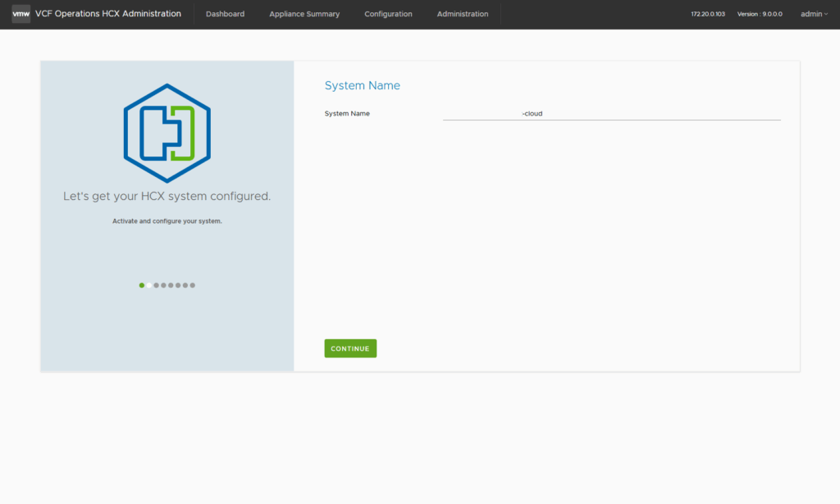This screenshot has height=504, width=840.
Task: Click the vmw logo icon
Action: 21,14
